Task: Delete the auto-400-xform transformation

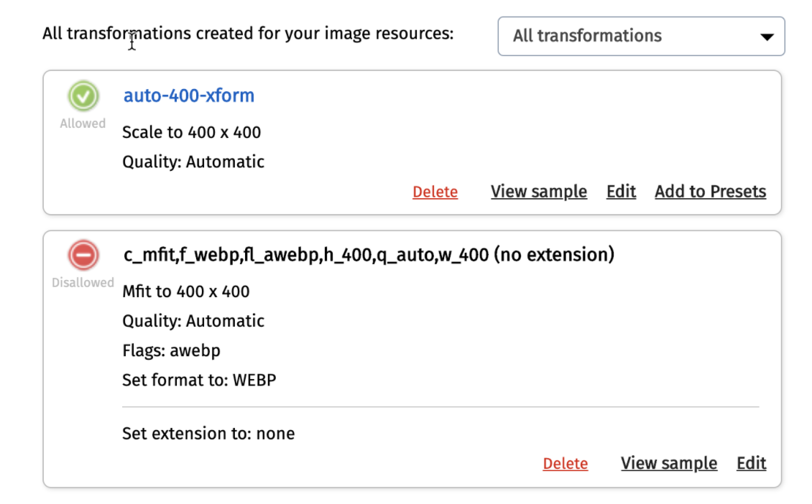Action: tap(435, 191)
